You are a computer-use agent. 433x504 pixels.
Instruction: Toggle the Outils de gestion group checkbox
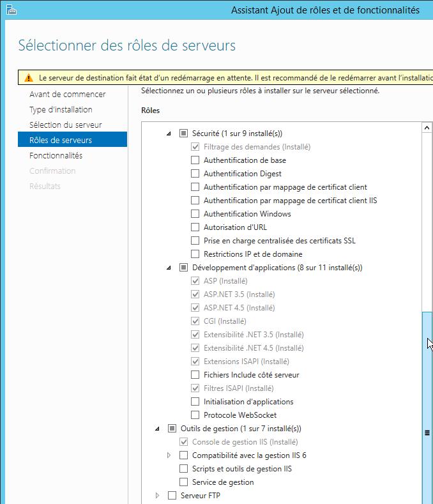click(172, 429)
